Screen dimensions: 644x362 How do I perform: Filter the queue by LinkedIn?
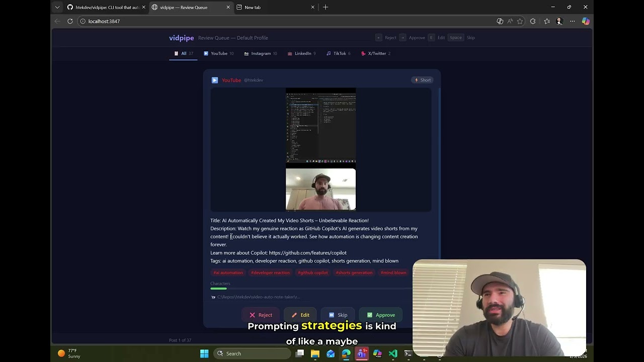click(x=302, y=53)
